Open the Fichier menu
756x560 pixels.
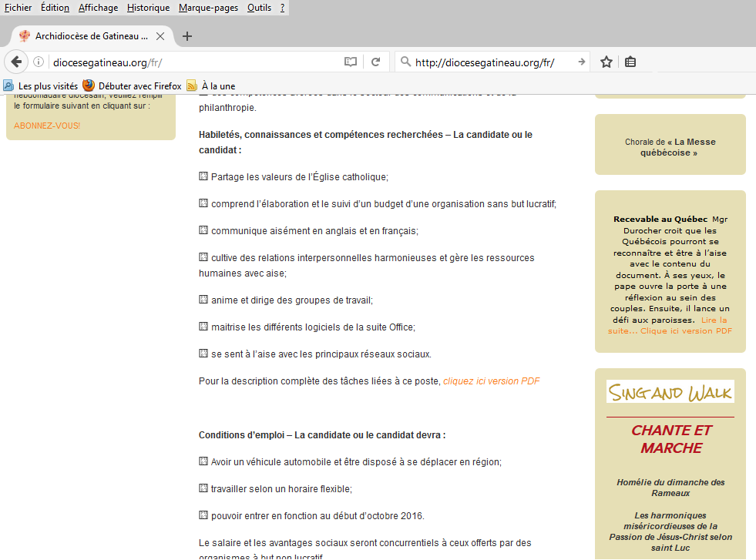point(18,8)
